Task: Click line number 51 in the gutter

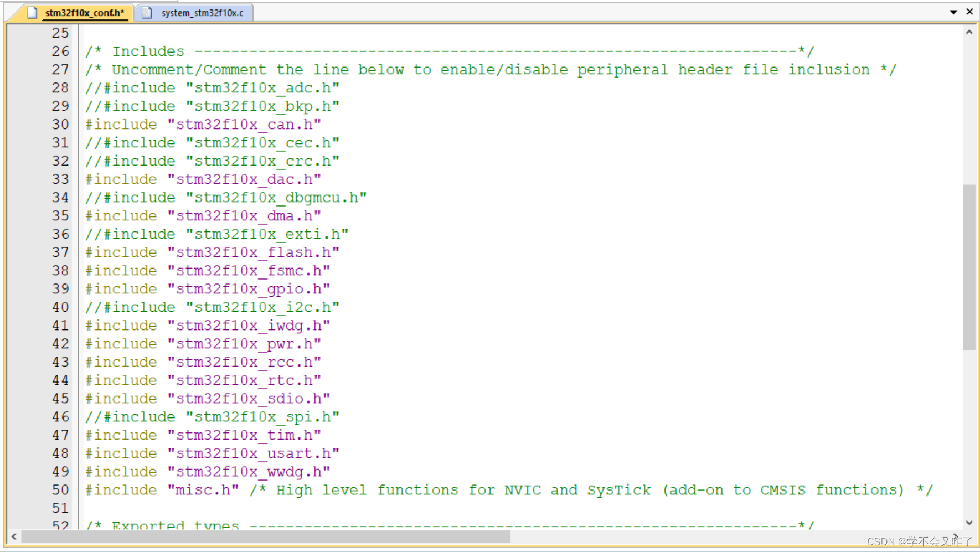Action: [60, 508]
